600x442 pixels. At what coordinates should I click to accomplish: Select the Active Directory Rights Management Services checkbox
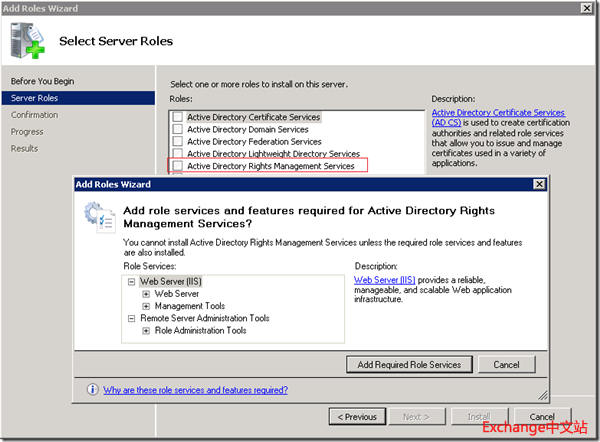177,166
